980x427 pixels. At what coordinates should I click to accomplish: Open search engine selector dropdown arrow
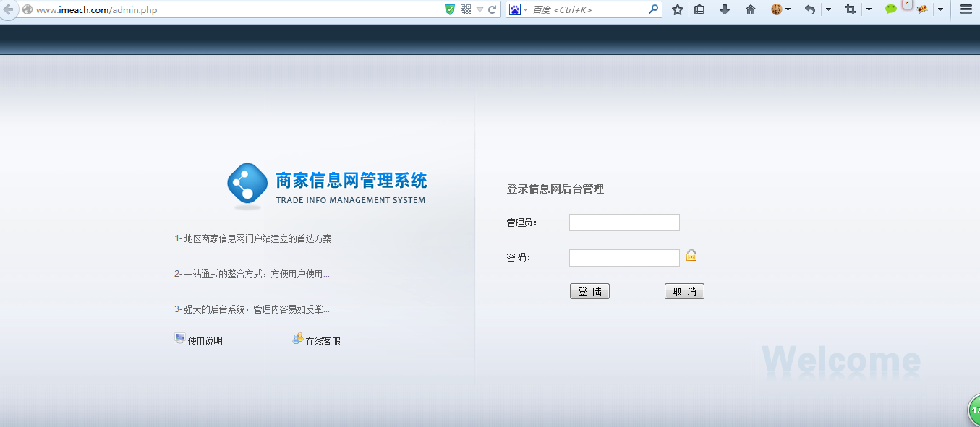click(526, 9)
